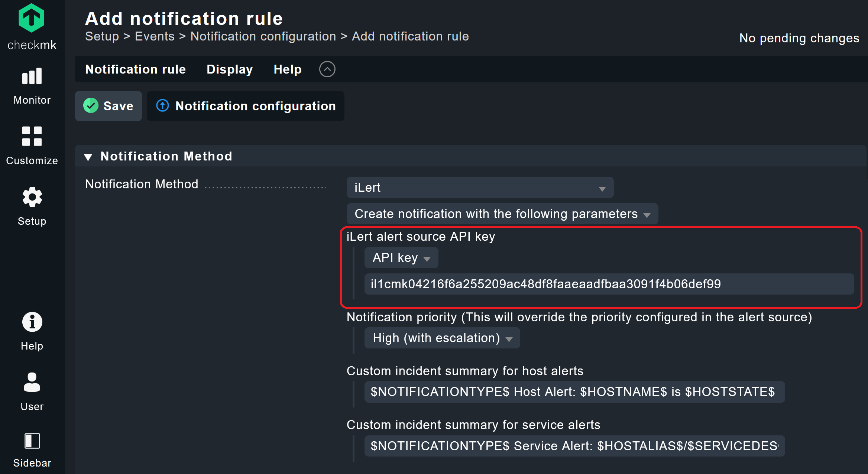Click the Notification configuration button
Viewport: 868px width, 474px height.
(x=246, y=106)
